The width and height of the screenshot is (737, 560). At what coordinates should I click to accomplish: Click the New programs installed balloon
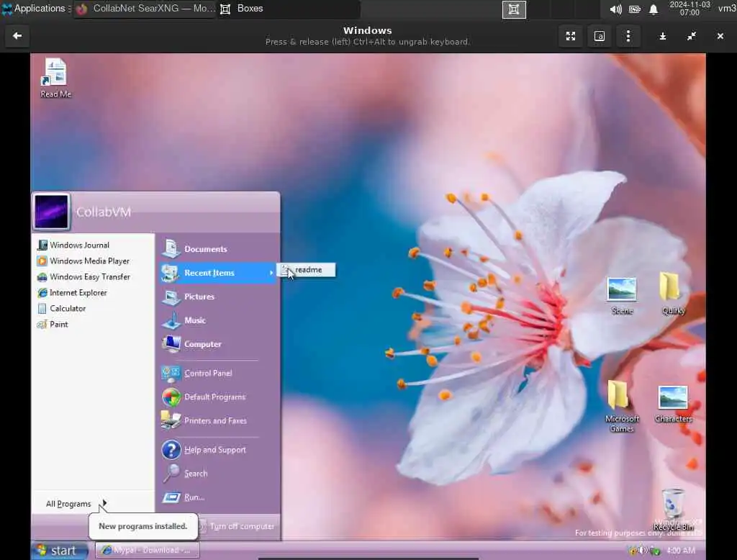[x=143, y=526]
